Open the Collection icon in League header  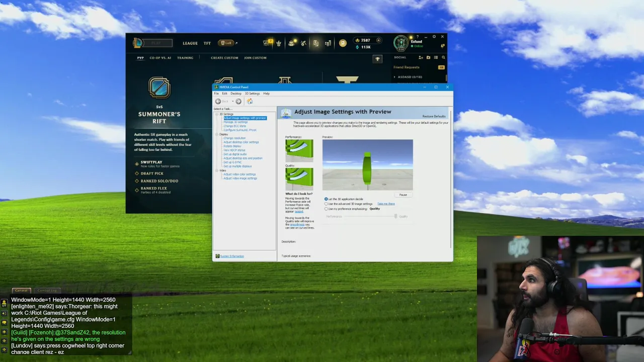click(291, 43)
